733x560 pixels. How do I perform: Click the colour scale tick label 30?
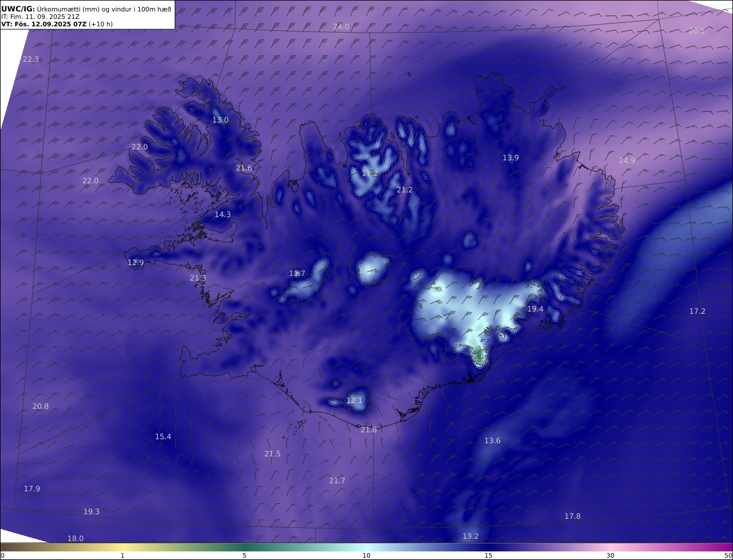610,555
